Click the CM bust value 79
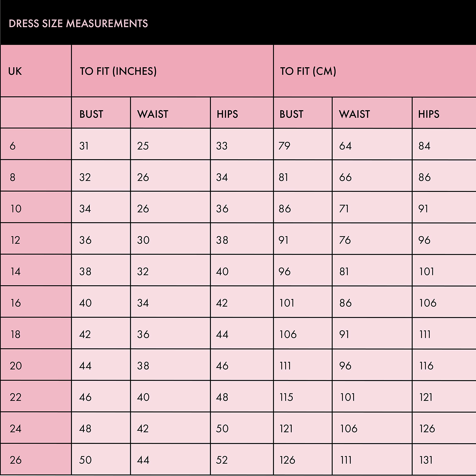 click(x=284, y=146)
